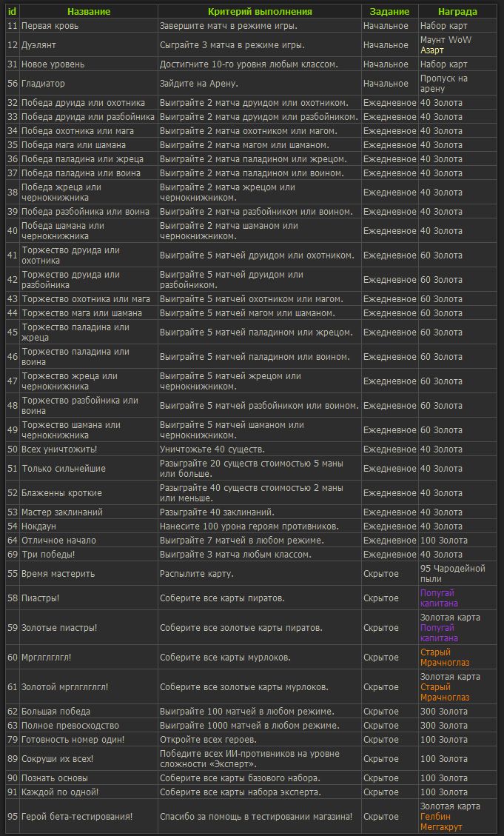This screenshot has height=836, width=504.
Task: Open the "Попугай капитана" link in the Пиастры! row
Action: pos(439,598)
